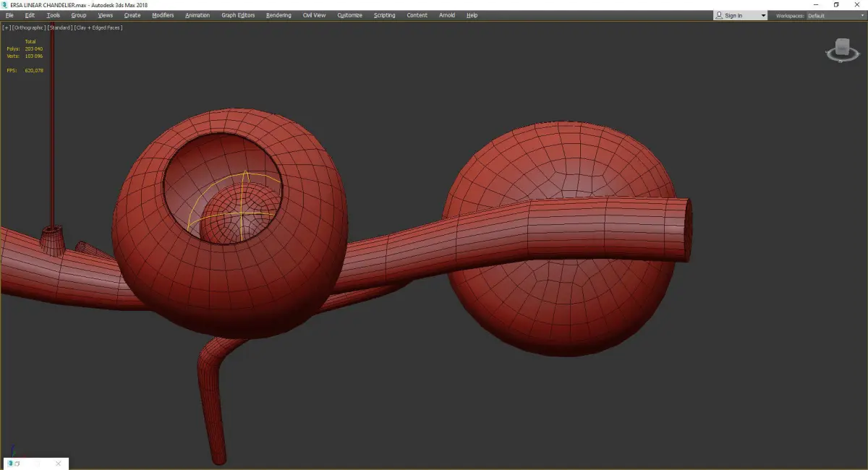Open the Standard viewport label menu
This screenshot has height=470, width=868.
pyautogui.click(x=60, y=27)
